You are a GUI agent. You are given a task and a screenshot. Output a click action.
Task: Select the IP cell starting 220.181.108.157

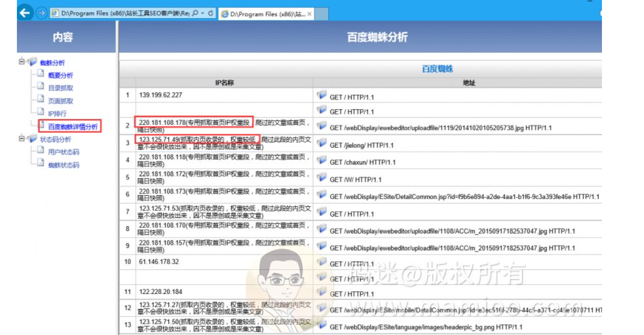coord(224,246)
